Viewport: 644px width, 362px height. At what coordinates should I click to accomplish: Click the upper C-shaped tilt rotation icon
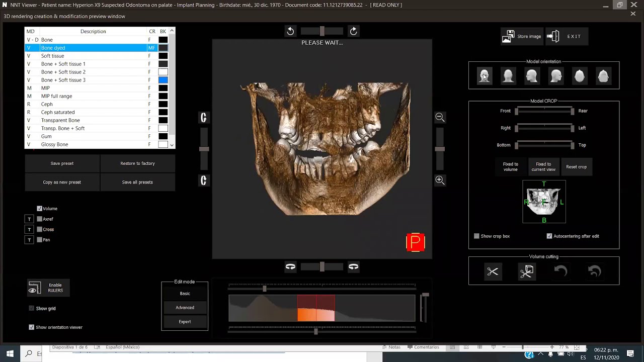pos(204,117)
